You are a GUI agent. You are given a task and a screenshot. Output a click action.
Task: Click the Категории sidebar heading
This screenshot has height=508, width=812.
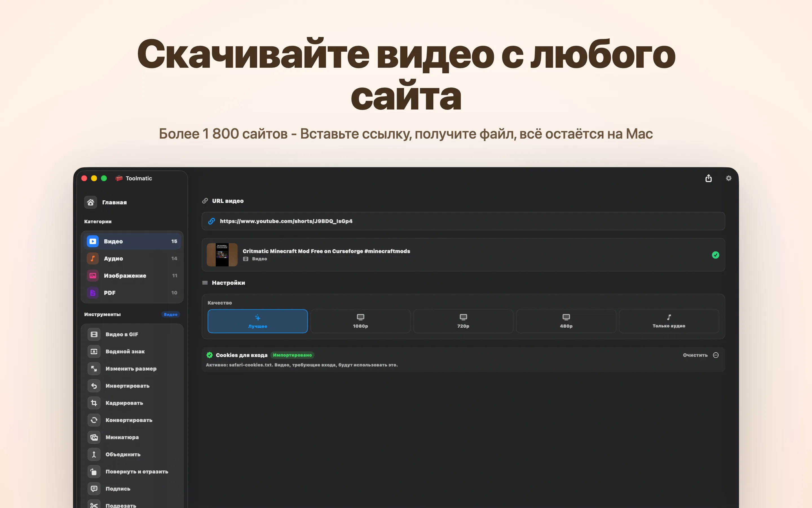point(98,222)
